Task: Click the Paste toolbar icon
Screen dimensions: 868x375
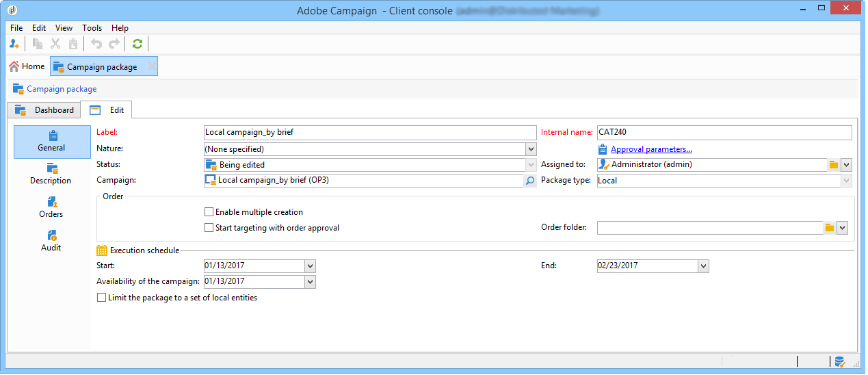Action: point(73,44)
